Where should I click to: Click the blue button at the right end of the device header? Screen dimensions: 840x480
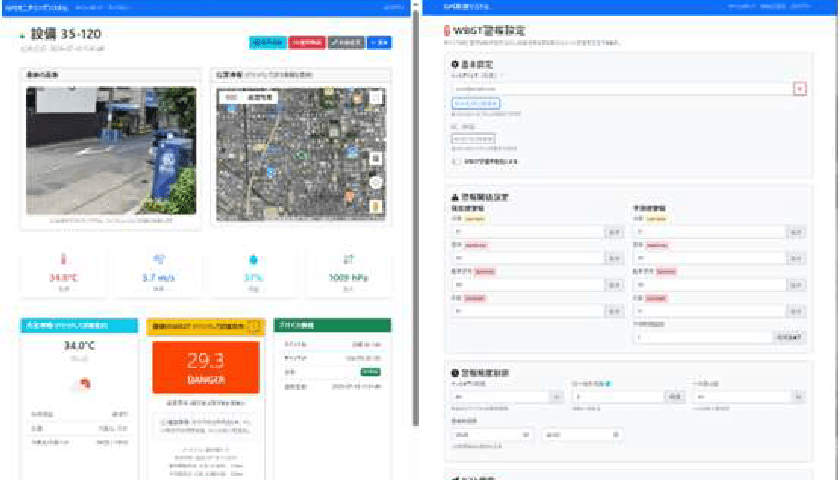(x=379, y=42)
